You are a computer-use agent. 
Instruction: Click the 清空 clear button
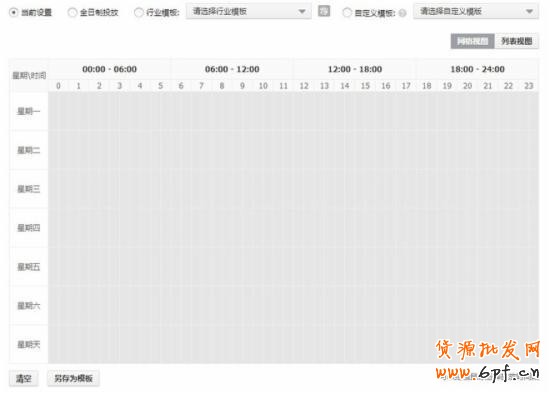click(x=24, y=378)
